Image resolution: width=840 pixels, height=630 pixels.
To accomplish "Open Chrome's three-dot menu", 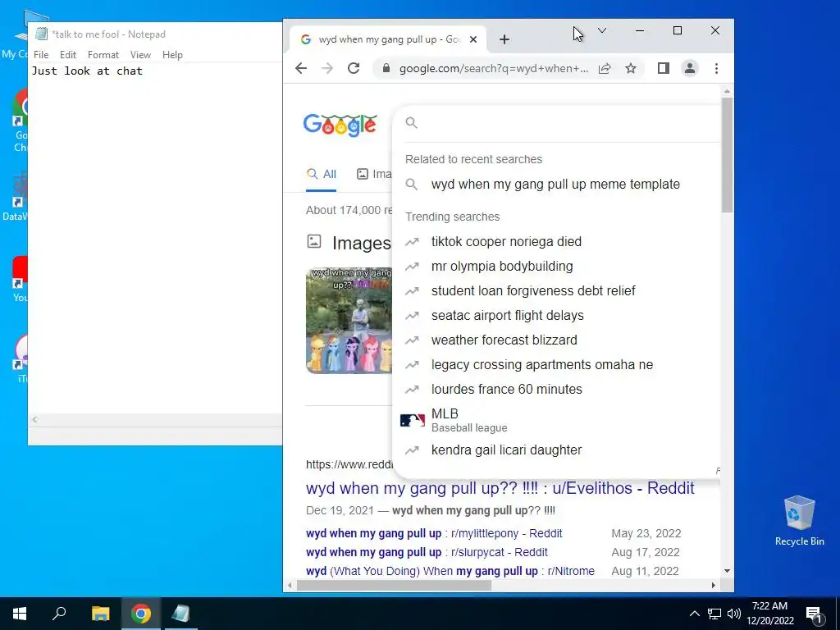I will (716, 69).
